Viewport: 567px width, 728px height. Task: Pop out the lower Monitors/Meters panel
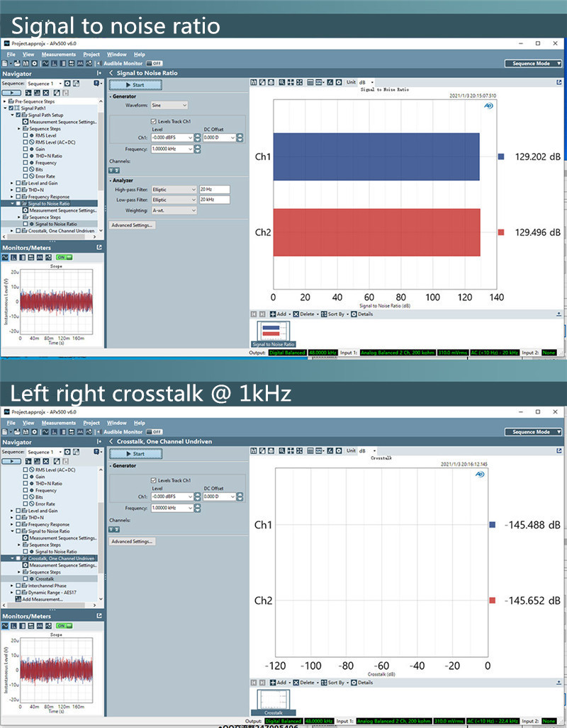(x=99, y=616)
